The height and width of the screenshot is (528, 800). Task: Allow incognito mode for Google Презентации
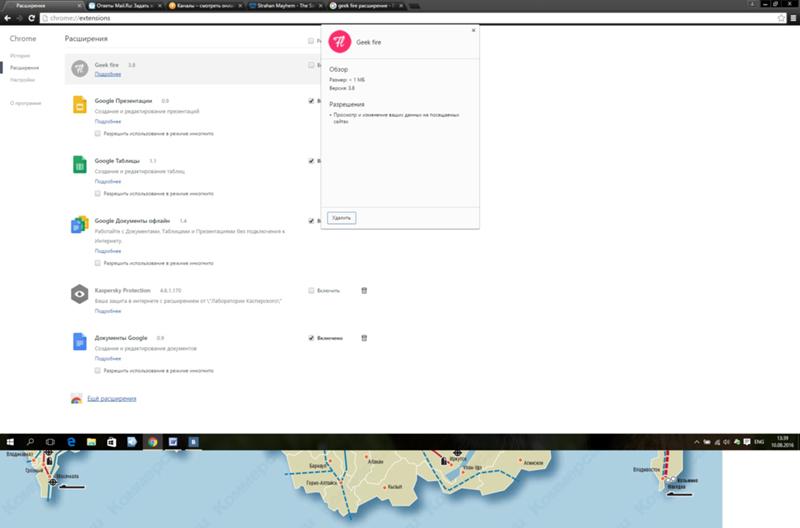pyautogui.click(x=97, y=133)
